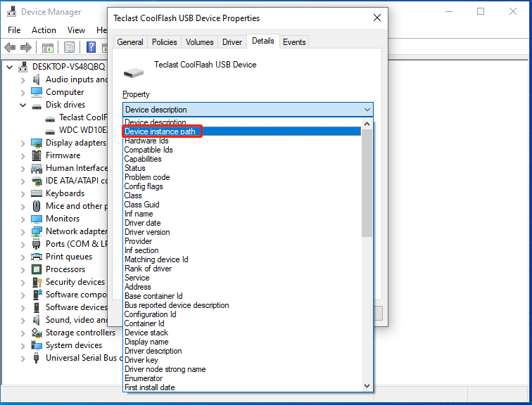Click the list scroll up arrow
This screenshot has width=532, height=405.
coord(367,124)
